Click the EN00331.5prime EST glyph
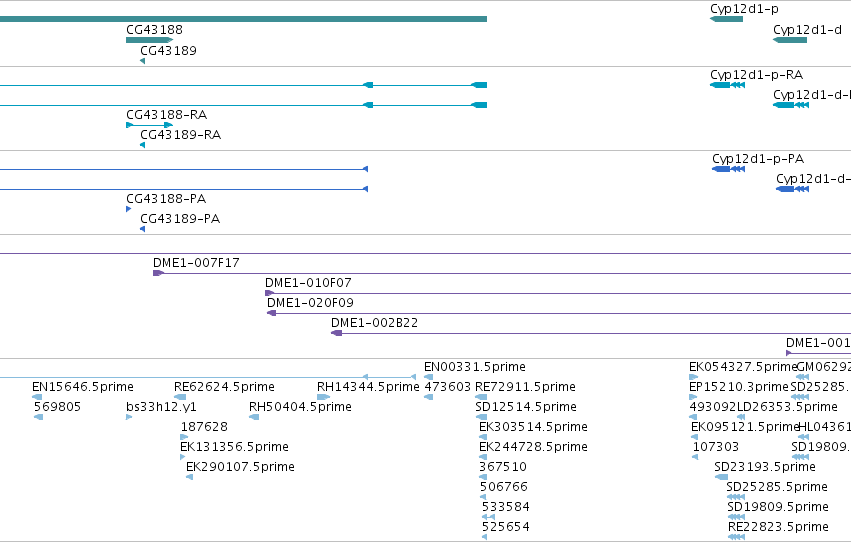 click(428, 377)
